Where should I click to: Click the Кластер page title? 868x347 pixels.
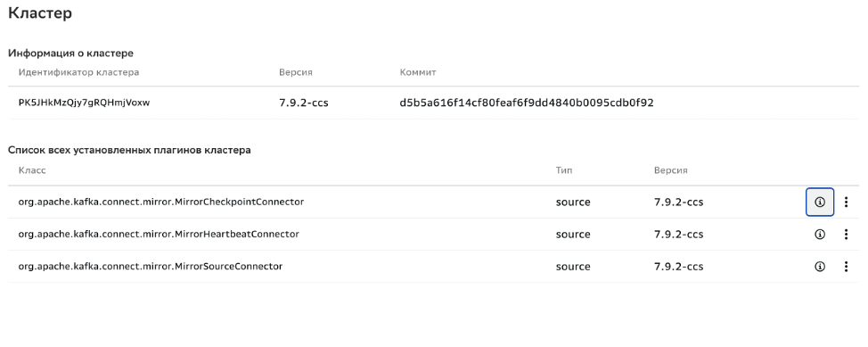(40, 12)
